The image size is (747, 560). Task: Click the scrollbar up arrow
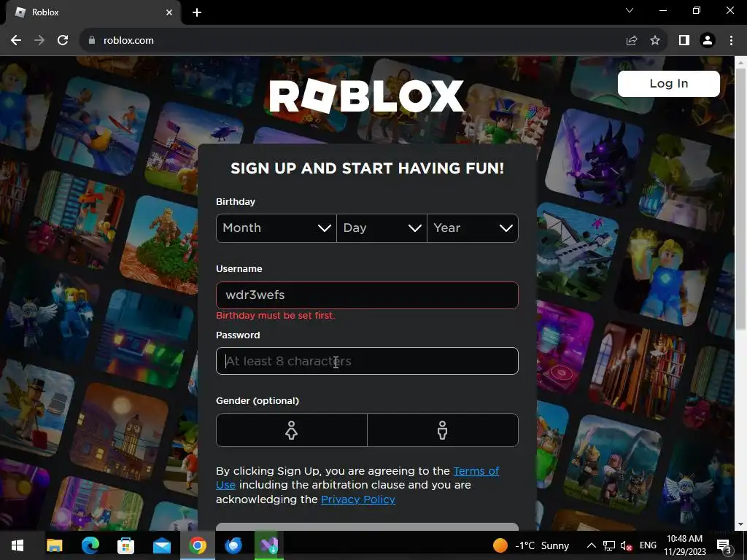[x=740, y=62]
